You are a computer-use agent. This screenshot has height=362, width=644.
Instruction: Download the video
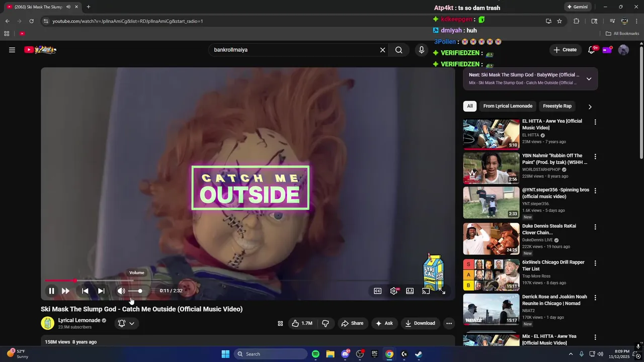tap(420, 323)
